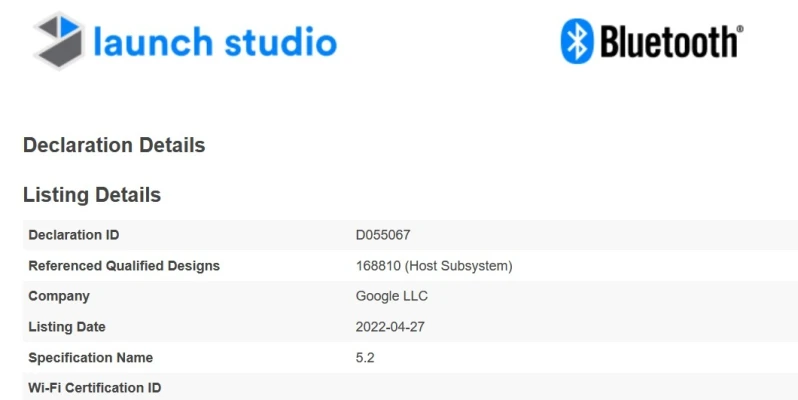Click the 'Specification Name' label
Screen dimensions: 798x400
(x=91, y=357)
